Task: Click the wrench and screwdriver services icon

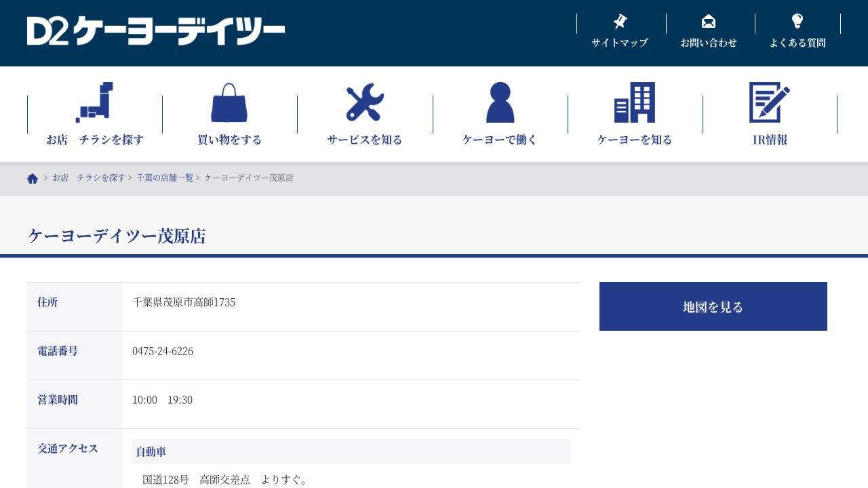Action: coord(365,102)
